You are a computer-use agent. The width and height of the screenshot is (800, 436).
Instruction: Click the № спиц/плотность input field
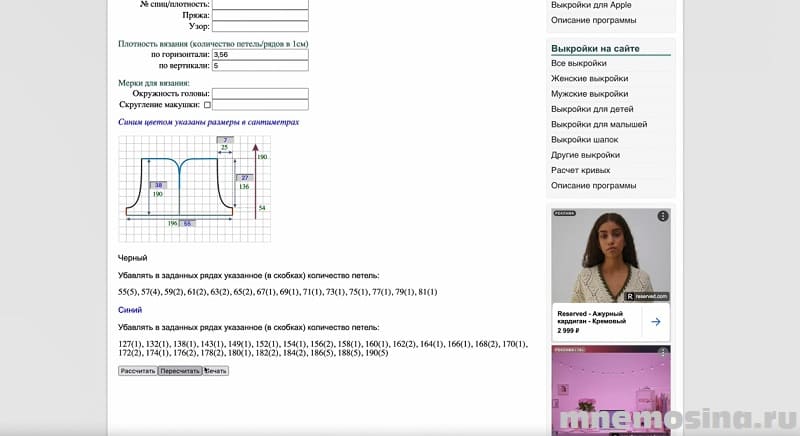pyautogui.click(x=260, y=4)
